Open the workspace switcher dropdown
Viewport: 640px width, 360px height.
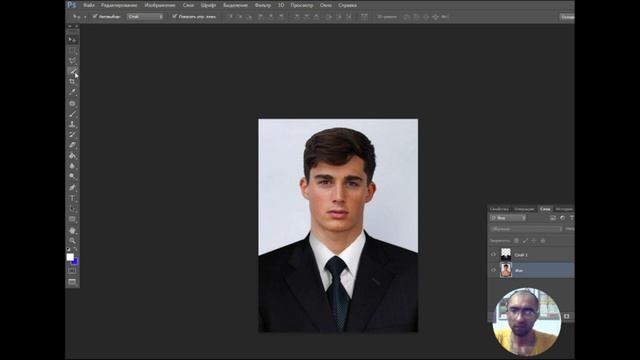(x=567, y=17)
